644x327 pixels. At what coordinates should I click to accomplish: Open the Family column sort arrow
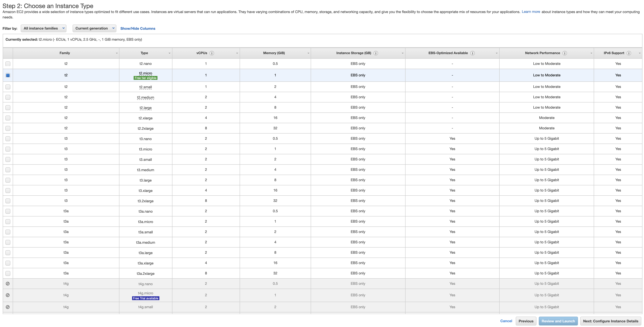pyautogui.click(x=117, y=53)
